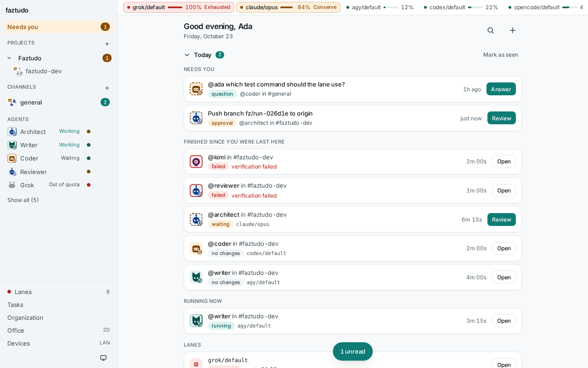Open Office in the sidebar
588x368 pixels.
(x=58, y=330)
